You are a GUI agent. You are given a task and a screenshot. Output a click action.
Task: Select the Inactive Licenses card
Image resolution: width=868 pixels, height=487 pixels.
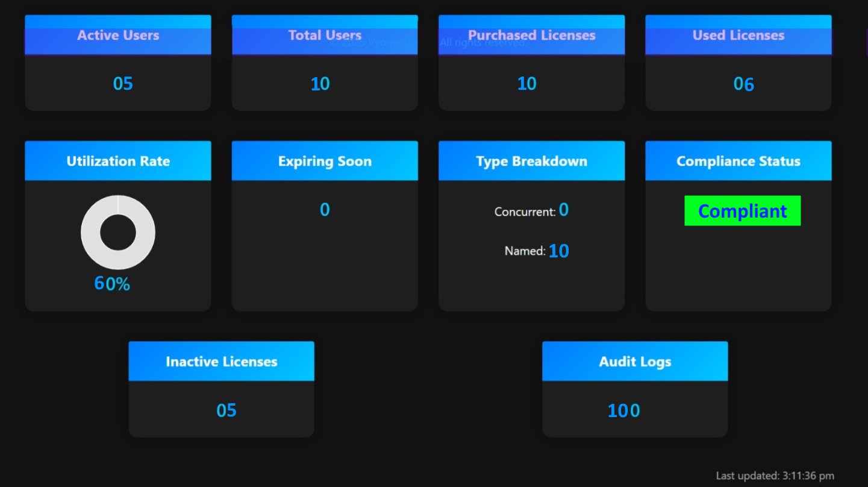coord(221,361)
